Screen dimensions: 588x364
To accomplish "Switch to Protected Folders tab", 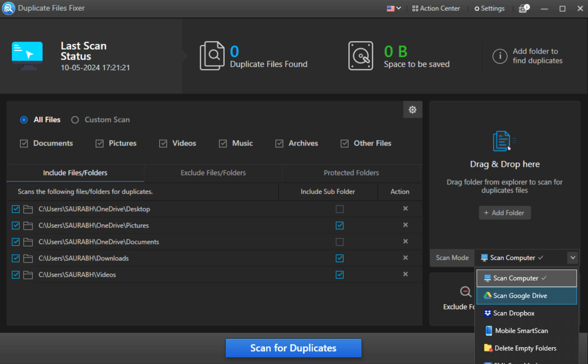I will click(351, 173).
